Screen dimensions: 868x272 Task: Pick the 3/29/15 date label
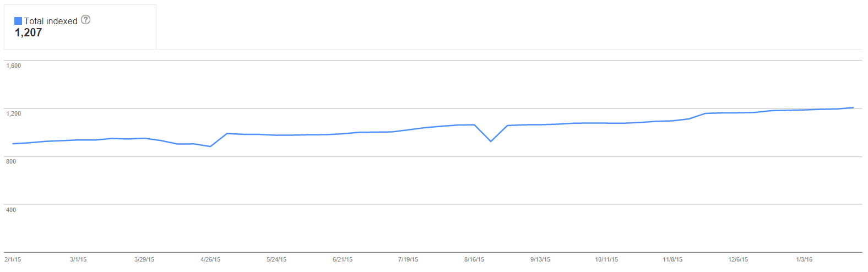(144, 259)
